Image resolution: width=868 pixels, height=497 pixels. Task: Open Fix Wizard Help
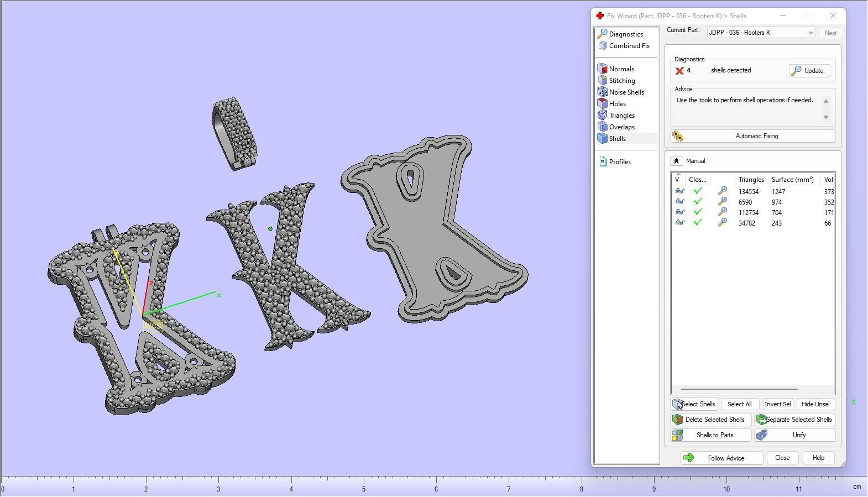tap(818, 458)
